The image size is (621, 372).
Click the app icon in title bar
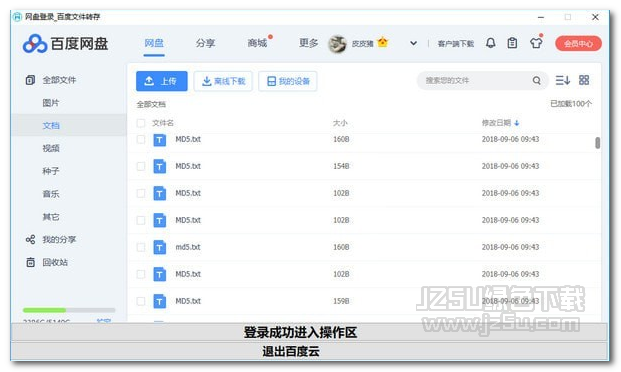[x=17, y=17]
